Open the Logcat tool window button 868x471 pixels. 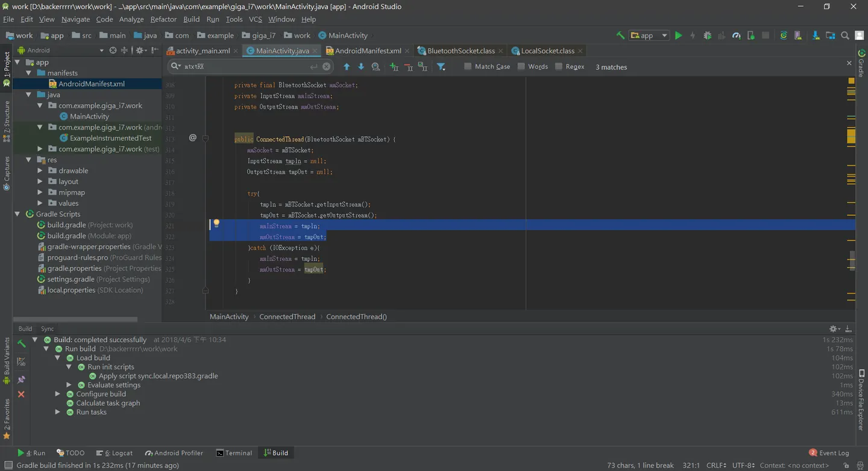tap(114, 453)
